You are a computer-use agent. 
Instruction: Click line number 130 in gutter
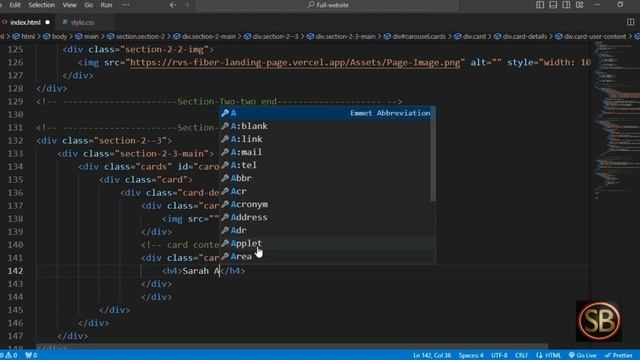(x=16, y=114)
